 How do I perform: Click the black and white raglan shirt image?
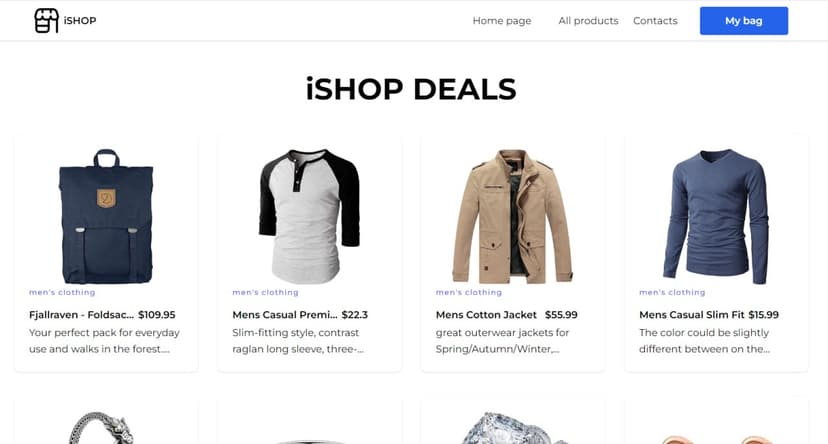(309, 216)
